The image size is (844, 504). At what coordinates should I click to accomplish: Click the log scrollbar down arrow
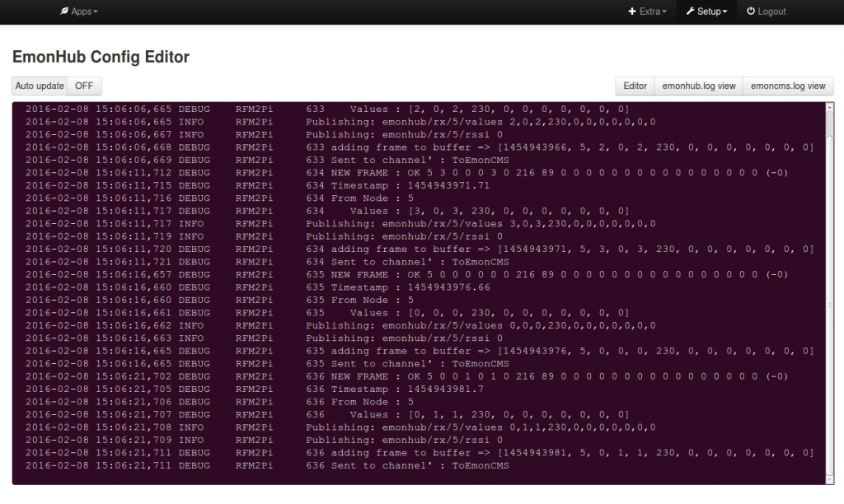coord(829,479)
